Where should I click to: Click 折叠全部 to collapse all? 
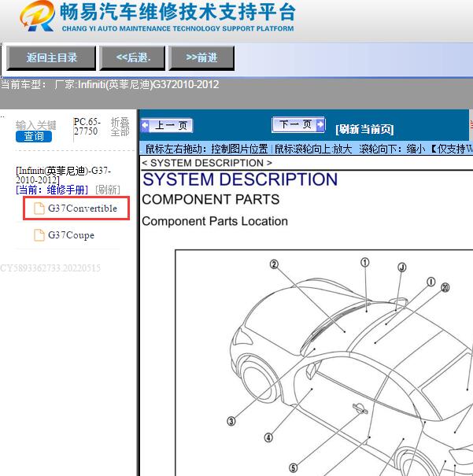(120, 127)
